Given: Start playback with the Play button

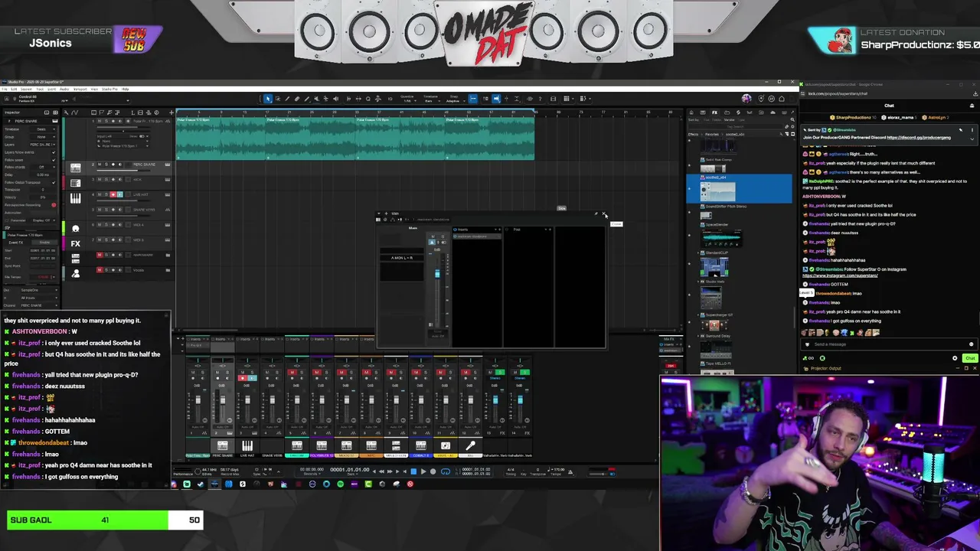Looking at the screenshot, I should pyautogui.click(x=423, y=471).
